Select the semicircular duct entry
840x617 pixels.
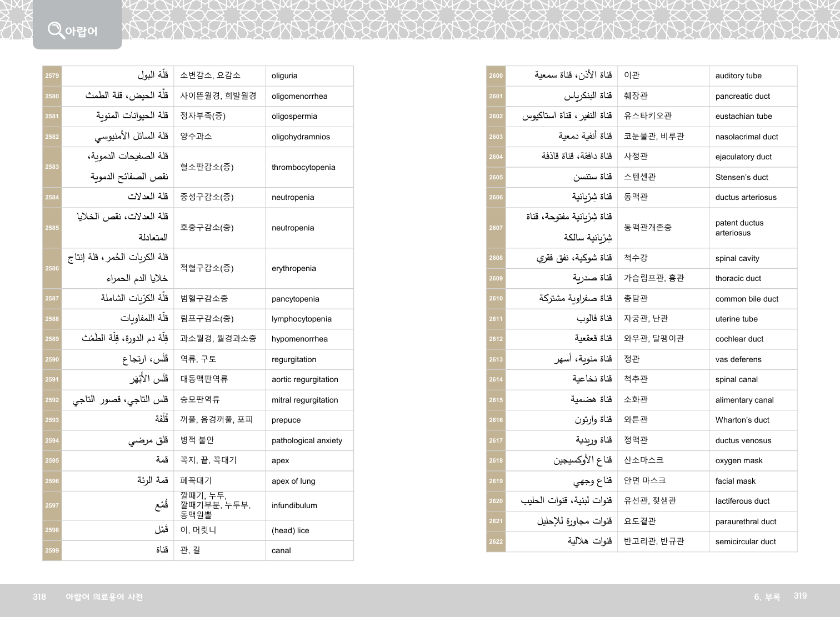746,541
